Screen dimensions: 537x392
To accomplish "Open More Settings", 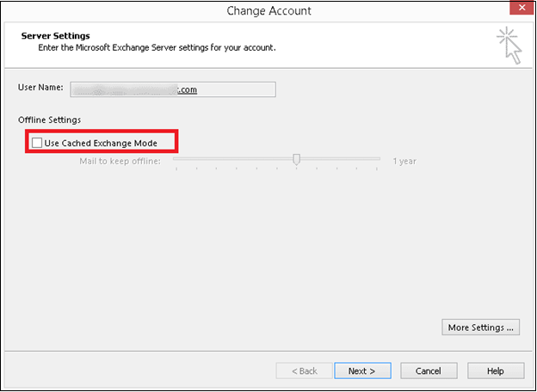I will (x=482, y=327).
